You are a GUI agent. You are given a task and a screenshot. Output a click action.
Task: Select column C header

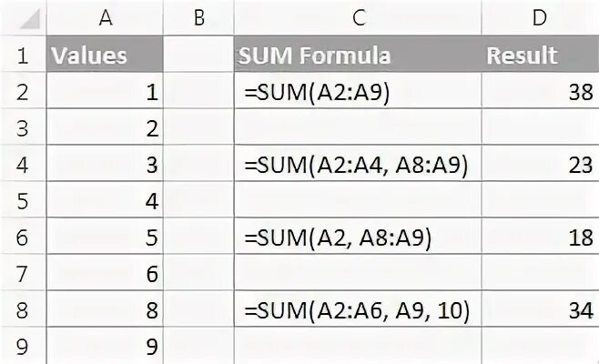[358, 17]
